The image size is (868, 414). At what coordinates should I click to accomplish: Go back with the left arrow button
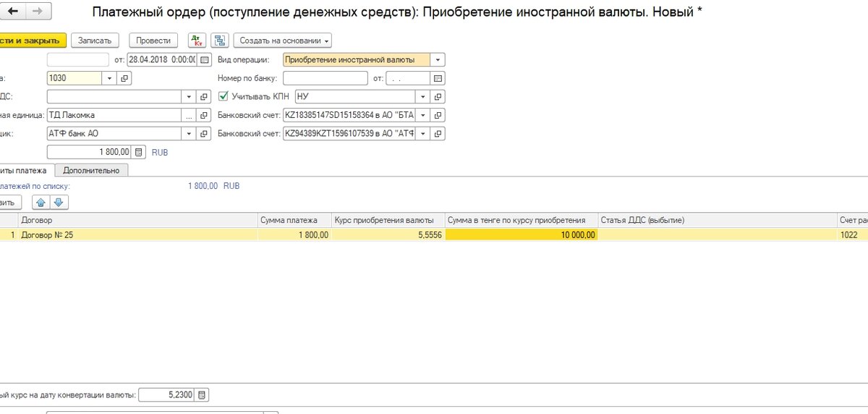tap(12, 12)
